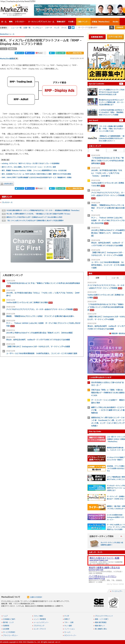Expand the 主催イベント dropdown menu
The width and height of the screenshot is (125, 644).
pyautogui.click(x=83, y=22)
